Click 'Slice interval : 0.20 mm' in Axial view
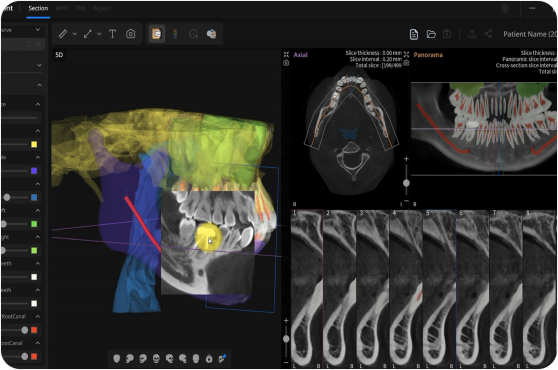The width and height of the screenshot is (558, 370). pyautogui.click(x=375, y=59)
